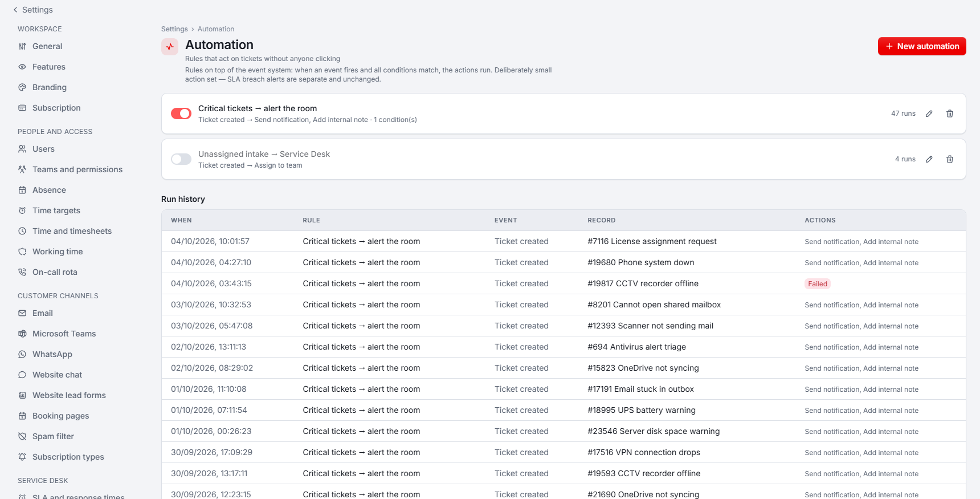Click the Automation pulse icon by the heading
980x499 pixels.
(170, 47)
